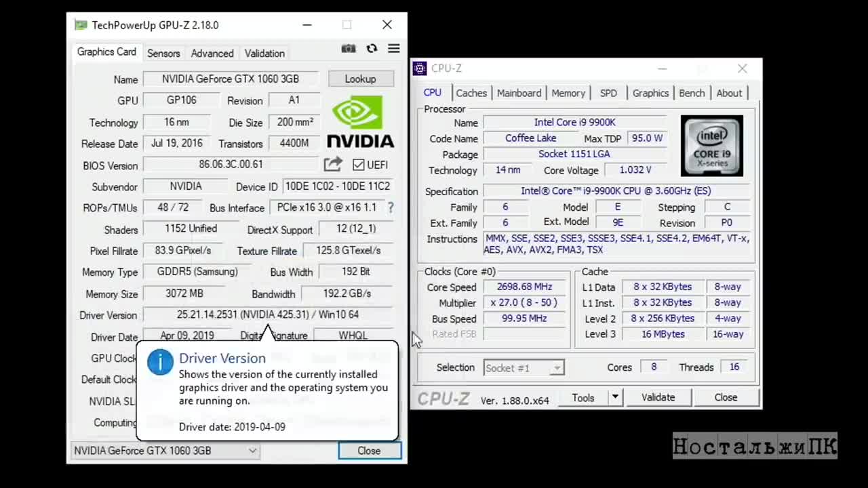The height and width of the screenshot is (488, 868).
Task: Click the Memory Size field 3072 MB
Action: click(184, 293)
